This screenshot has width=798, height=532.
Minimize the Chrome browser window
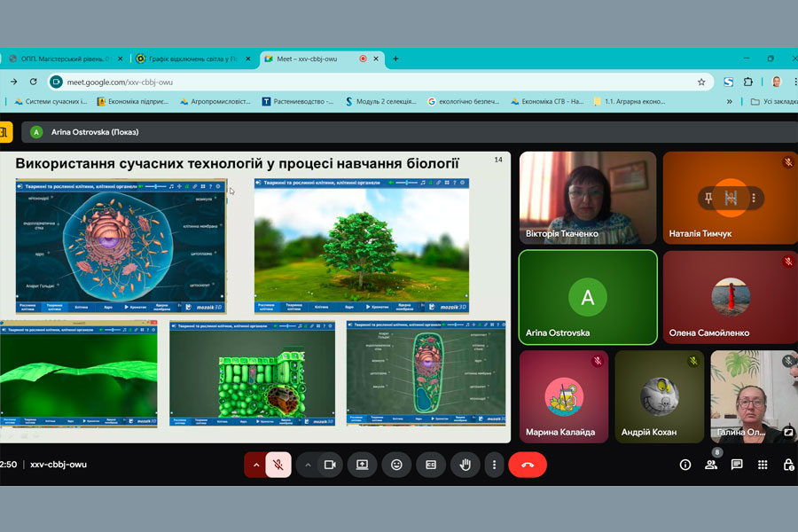[746, 59]
